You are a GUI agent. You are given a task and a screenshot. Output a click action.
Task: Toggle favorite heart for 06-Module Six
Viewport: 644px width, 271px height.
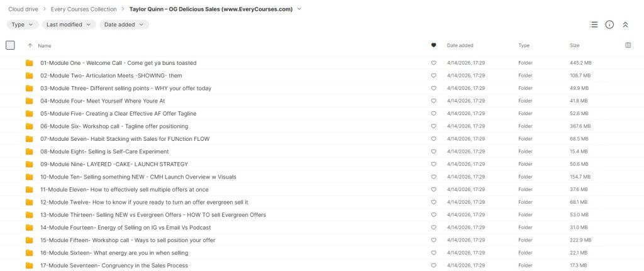[433, 126]
